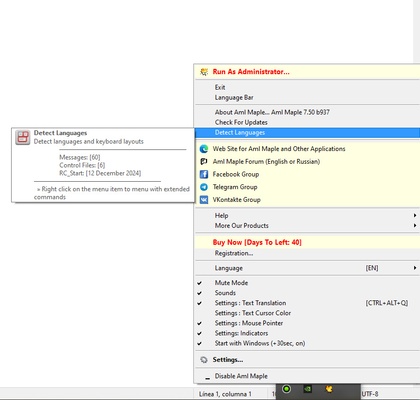The image size is (420, 400).
Task: Click the yellow Aml Maple tray icon
Action: pyautogui.click(x=329, y=389)
